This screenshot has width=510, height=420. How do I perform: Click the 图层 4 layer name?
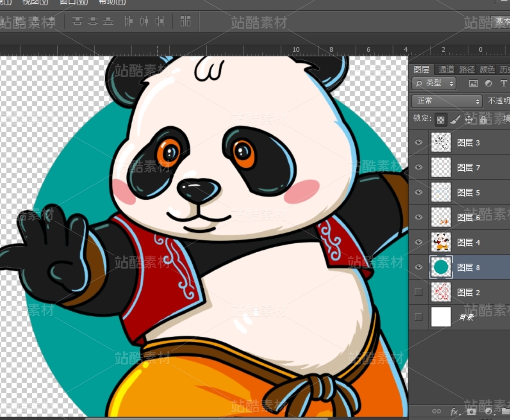pyautogui.click(x=469, y=242)
